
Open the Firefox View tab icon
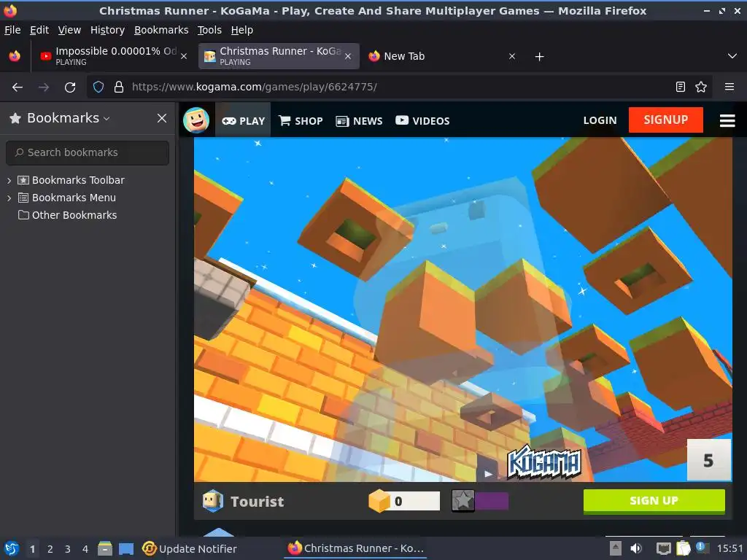coord(15,56)
